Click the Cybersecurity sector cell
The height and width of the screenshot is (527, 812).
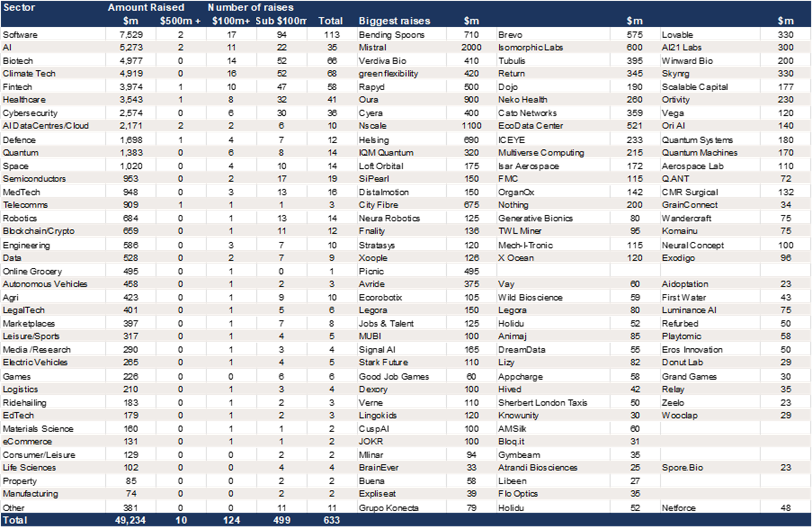tap(30, 113)
